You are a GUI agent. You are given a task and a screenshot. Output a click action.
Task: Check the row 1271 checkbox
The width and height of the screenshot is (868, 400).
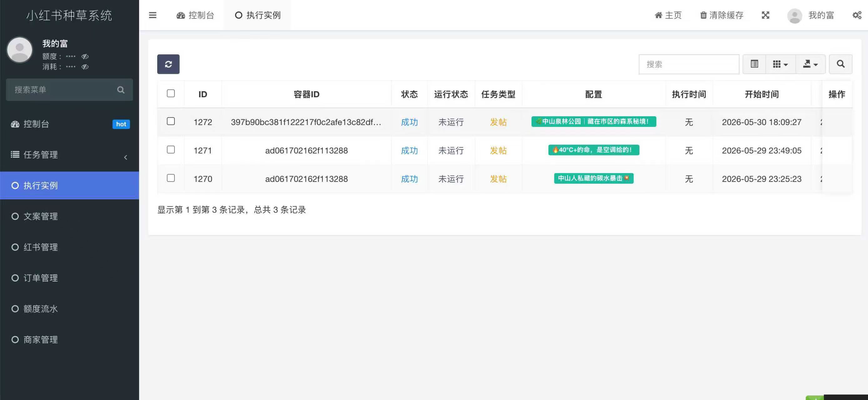point(171,149)
